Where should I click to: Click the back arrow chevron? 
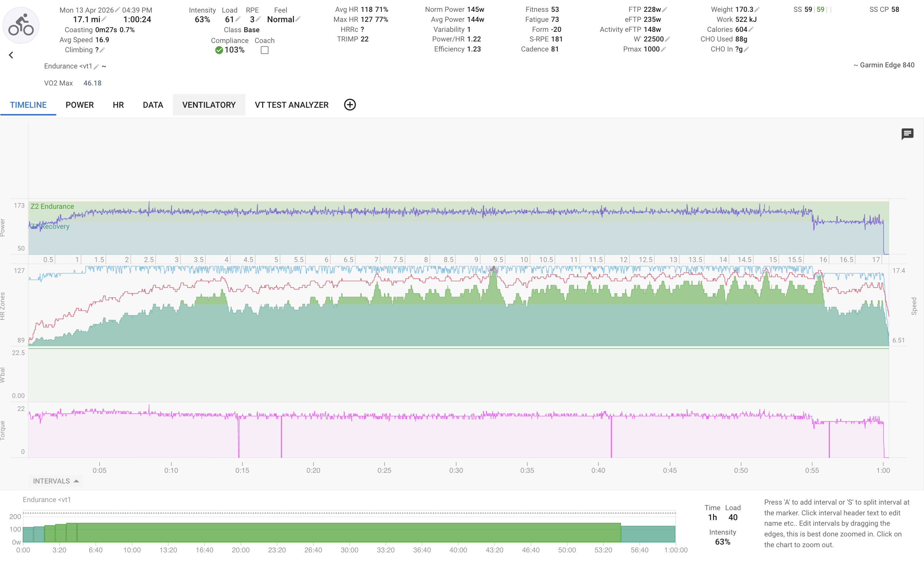[11, 55]
